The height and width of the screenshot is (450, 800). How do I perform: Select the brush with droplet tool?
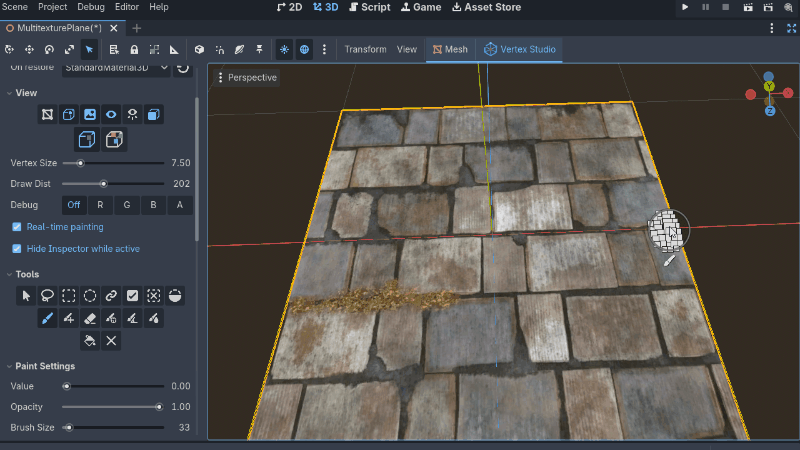coord(154,318)
